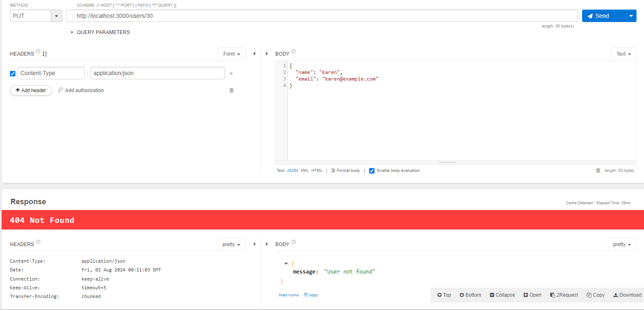
Task: Open the response headers pretty dropdown
Action: pos(232,244)
